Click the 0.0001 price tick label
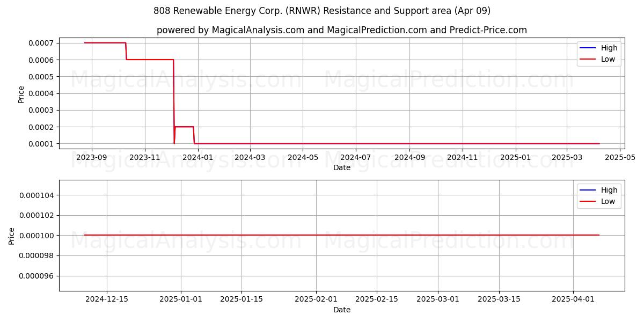 coord(41,144)
